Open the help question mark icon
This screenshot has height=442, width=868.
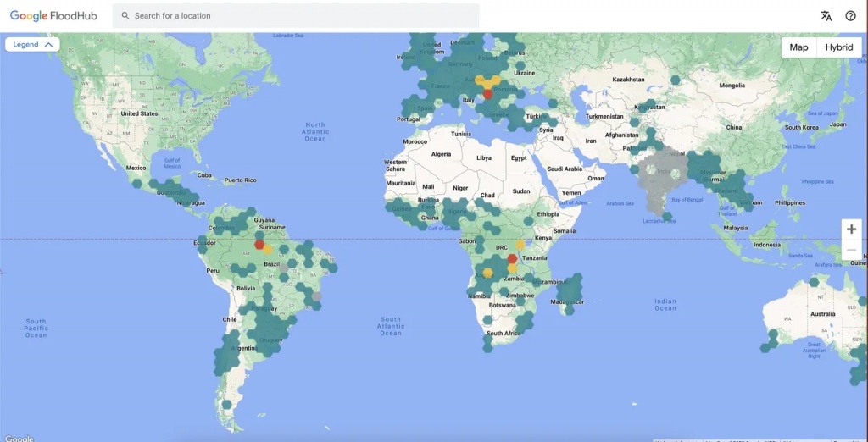click(851, 16)
